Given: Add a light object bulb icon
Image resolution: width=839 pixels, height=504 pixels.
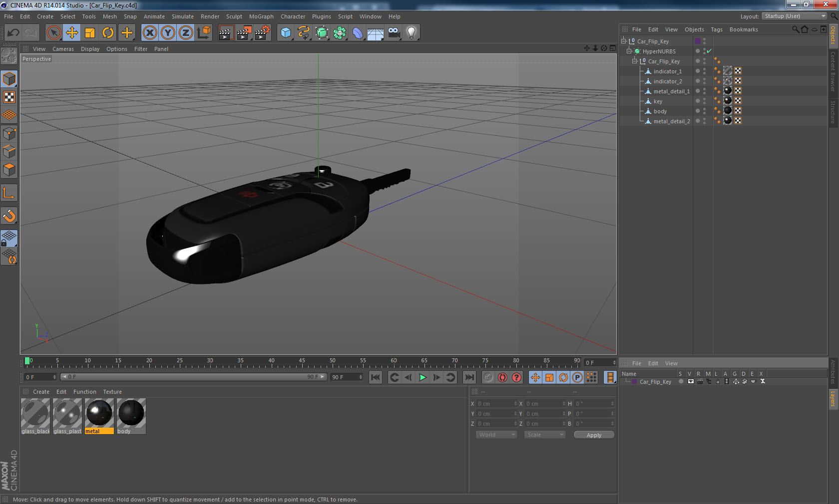Looking at the screenshot, I should tap(412, 33).
